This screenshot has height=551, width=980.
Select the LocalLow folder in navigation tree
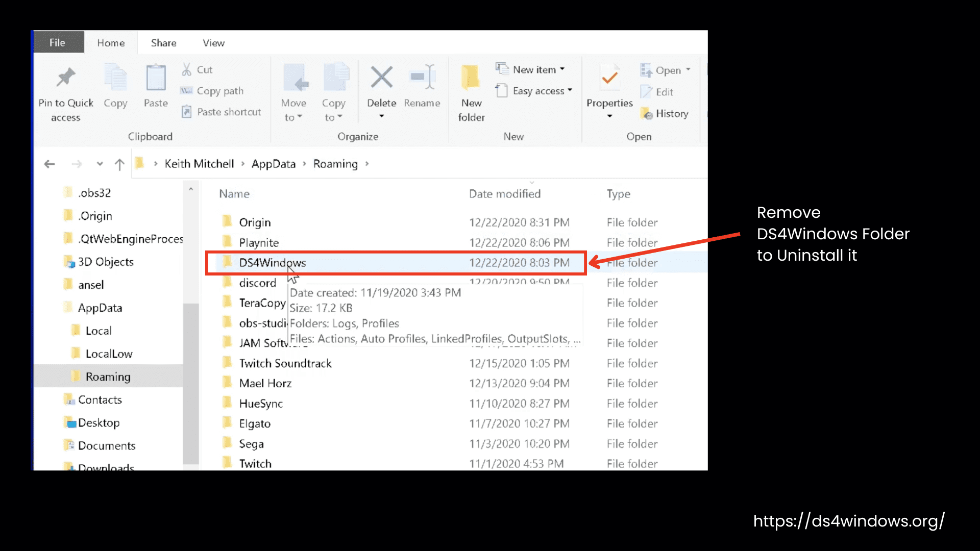[109, 354]
